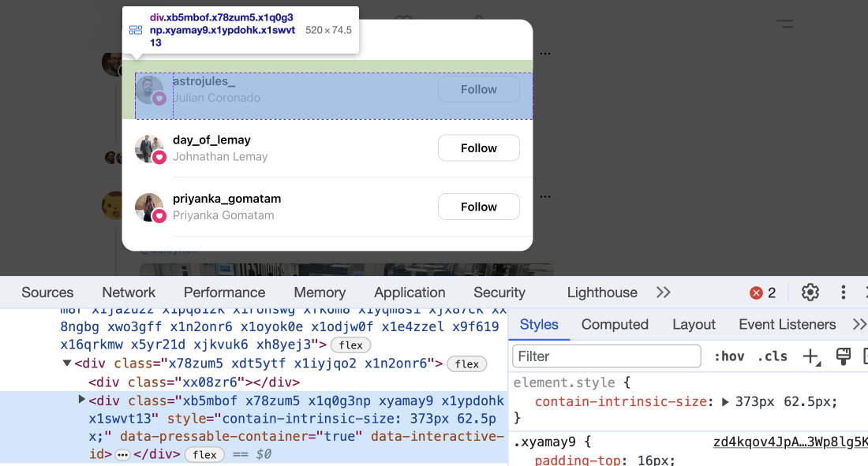Open the DevTools three-dot options menu

click(x=844, y=293)
